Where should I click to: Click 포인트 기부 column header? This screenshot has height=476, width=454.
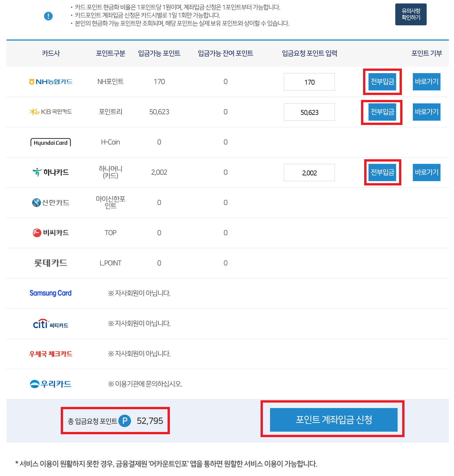click(427, 53)
